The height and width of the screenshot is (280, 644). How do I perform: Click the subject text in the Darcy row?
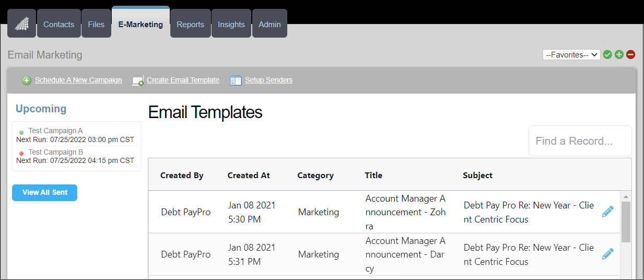click(529, 254)
